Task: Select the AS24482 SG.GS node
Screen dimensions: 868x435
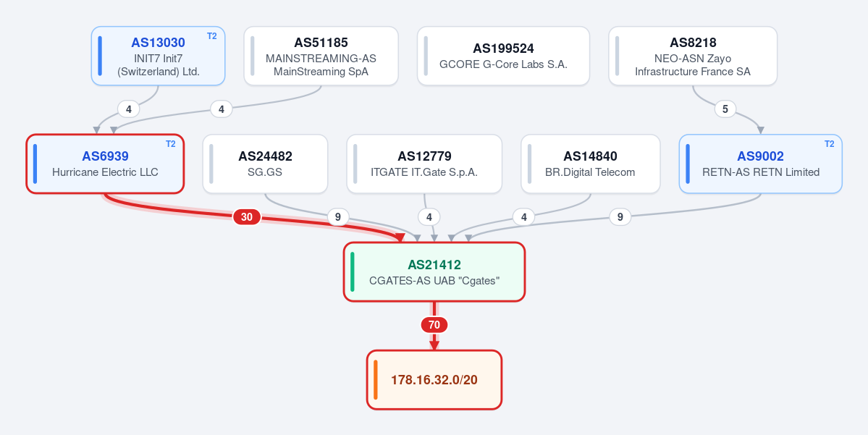Action: pos(265,164)
